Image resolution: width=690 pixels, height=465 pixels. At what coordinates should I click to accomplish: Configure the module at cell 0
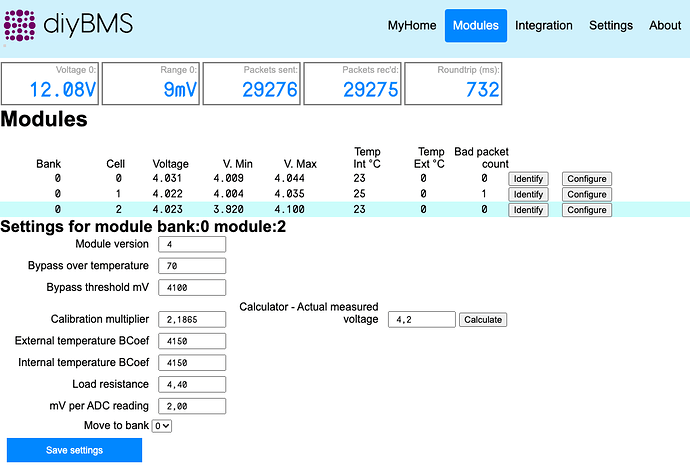click(587, 179)
